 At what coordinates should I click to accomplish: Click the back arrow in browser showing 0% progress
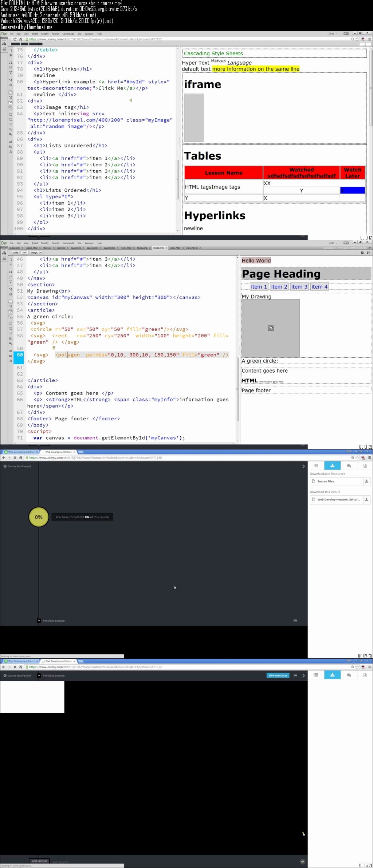pos(4,458)
